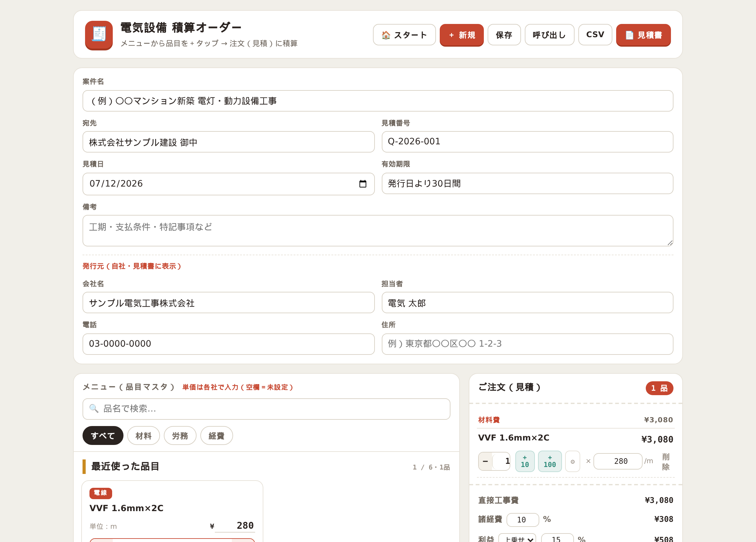Click the 見積日 date field 07/12/2026
The width and height of the screenshot is (756, 542).
(228, 184)
